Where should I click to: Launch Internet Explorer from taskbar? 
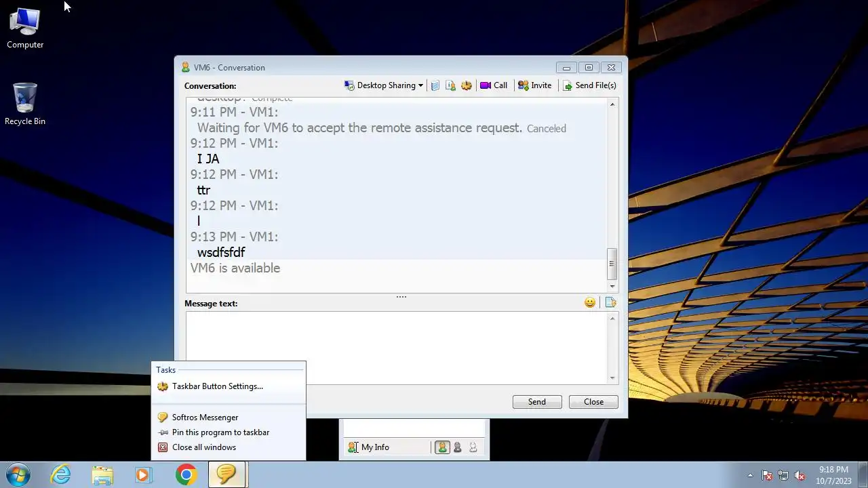pos(61,474)
